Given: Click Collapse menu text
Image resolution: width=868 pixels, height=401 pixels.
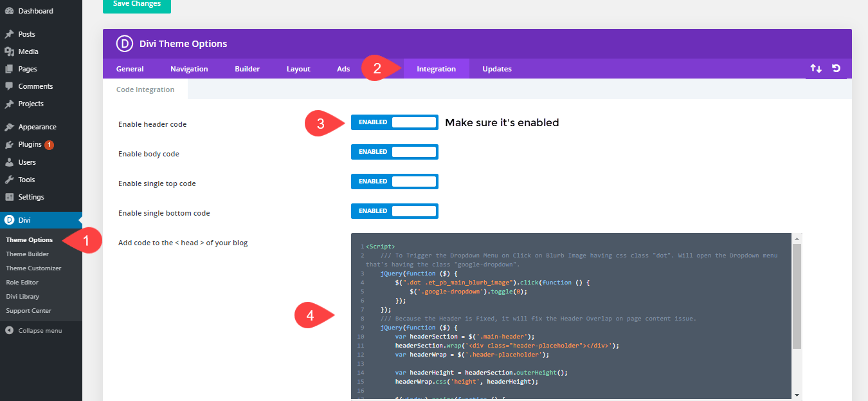Looking at the screenshot, I should [40, 331].
